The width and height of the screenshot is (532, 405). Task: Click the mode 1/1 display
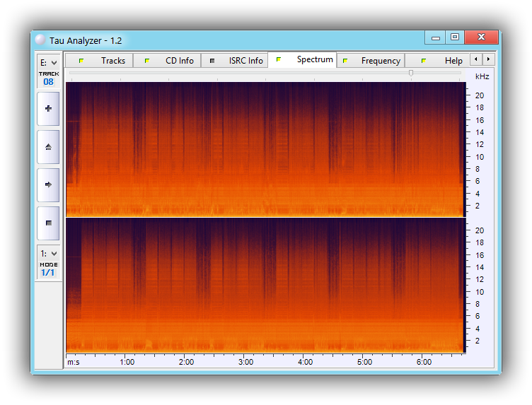[48, 273]
